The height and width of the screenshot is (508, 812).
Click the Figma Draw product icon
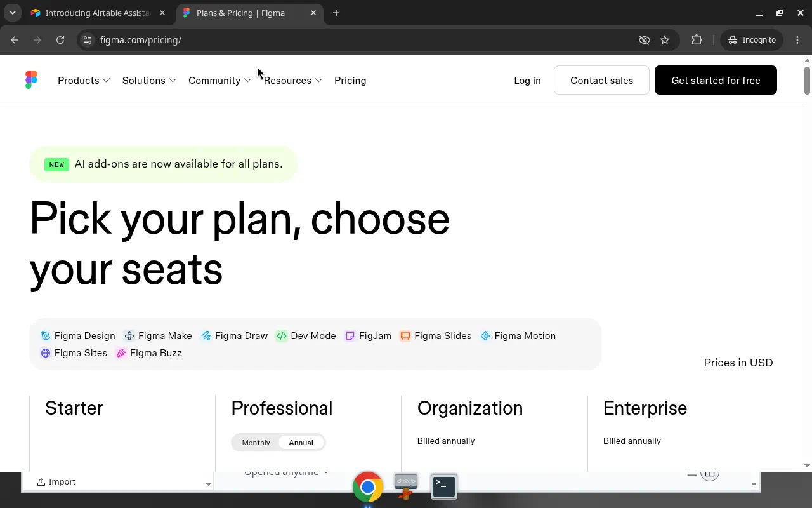pyautogui.click(x=206, y=336)
